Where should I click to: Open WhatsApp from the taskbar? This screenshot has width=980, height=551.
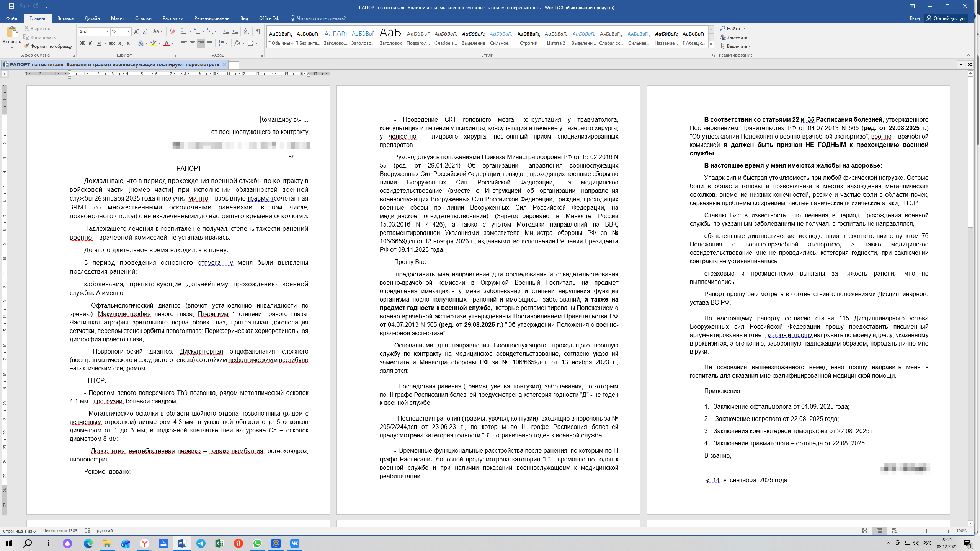(257, 543)
